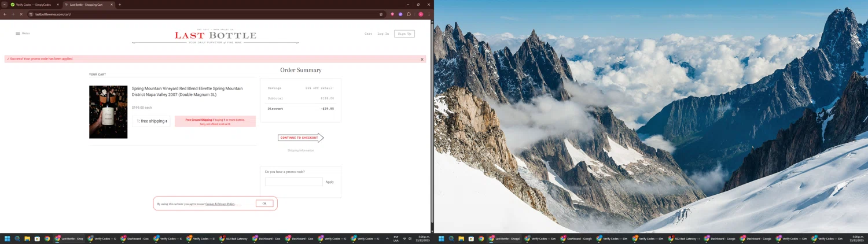Open Search on the taskbar under the mountain wallpaper
This screenshot has width=868, height=244.
click(451, 238)
